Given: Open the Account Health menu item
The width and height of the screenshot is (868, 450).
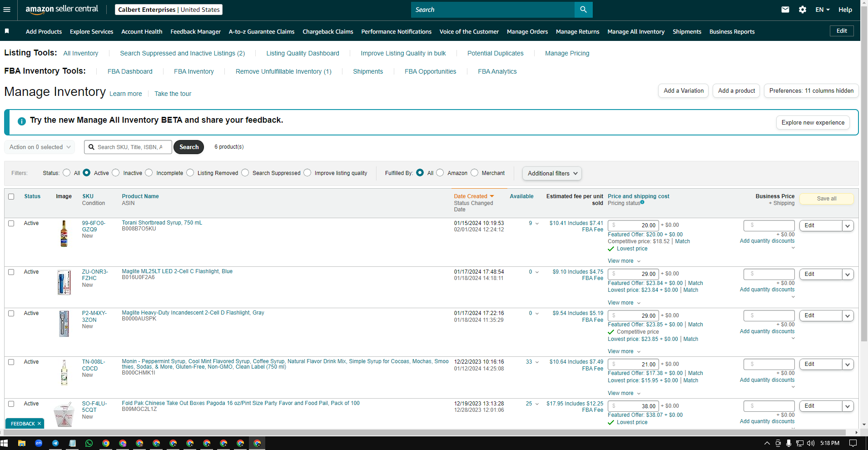Looking at the screenshot, I should (142, 32).
